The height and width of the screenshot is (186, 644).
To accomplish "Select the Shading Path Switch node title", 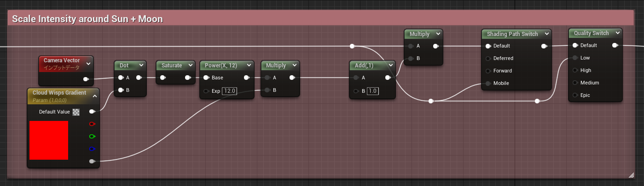I will (512, 34).
